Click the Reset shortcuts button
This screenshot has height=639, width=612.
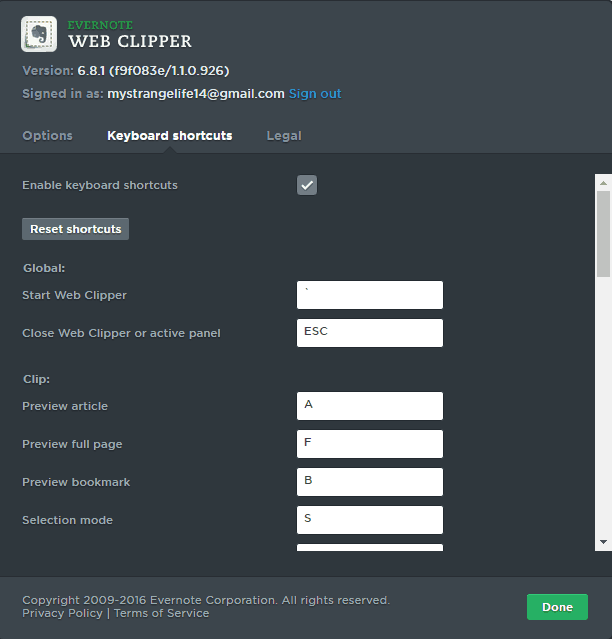click(75, 229)
